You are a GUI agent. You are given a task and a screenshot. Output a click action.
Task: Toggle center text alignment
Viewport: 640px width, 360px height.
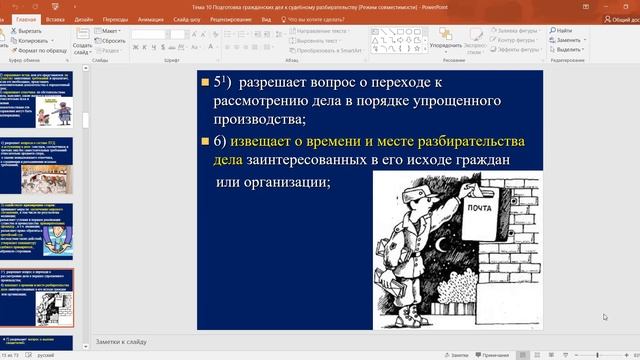237,47
